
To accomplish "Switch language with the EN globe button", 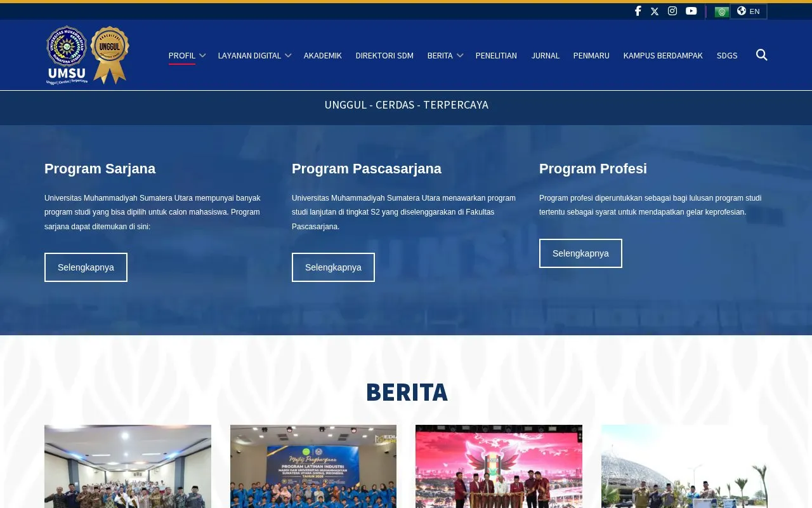I will (x=749, y=11).
